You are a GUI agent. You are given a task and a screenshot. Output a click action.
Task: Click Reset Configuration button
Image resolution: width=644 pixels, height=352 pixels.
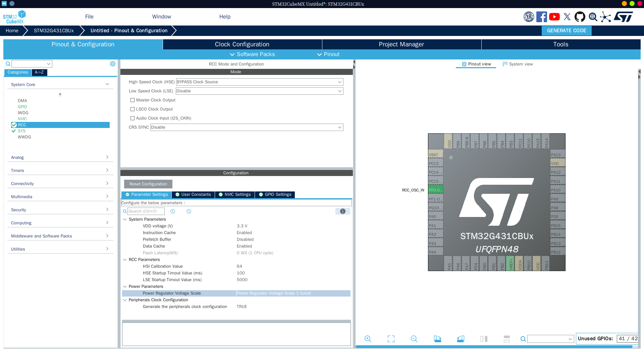click(x=148, y=184)
